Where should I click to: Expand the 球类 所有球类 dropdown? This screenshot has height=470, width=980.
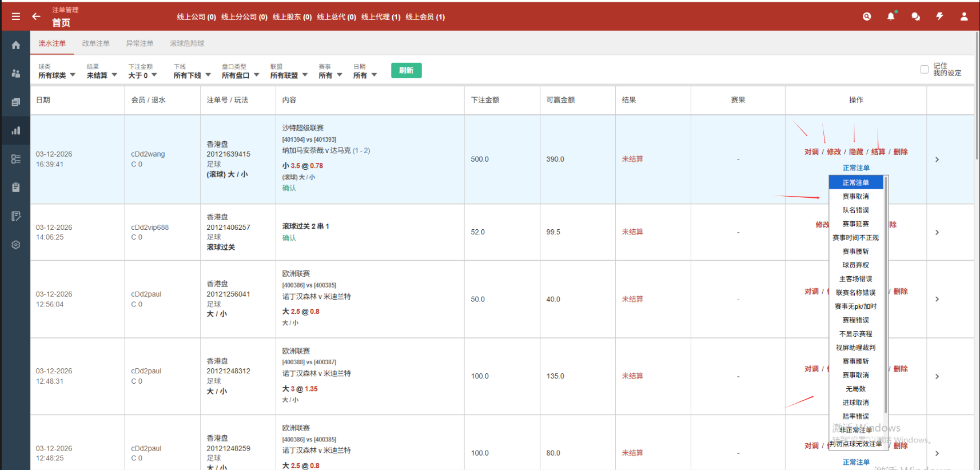pos(57,75)
